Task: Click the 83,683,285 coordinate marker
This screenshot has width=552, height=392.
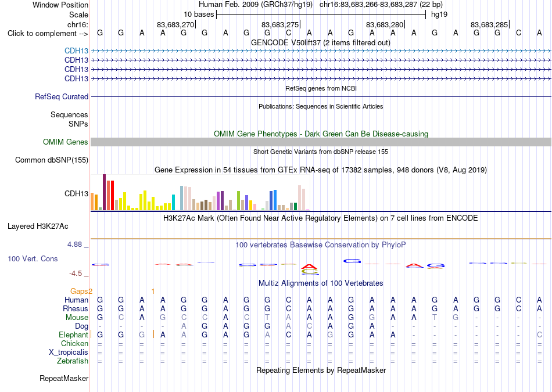Action: pyautogui.click(x=489, y=24)
